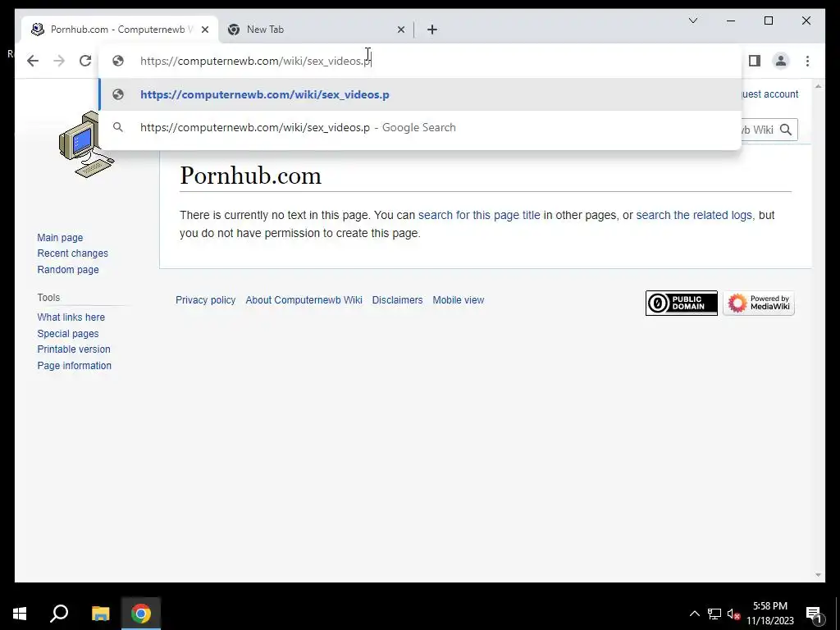Click 'search the related logs' link

(694, 215)
